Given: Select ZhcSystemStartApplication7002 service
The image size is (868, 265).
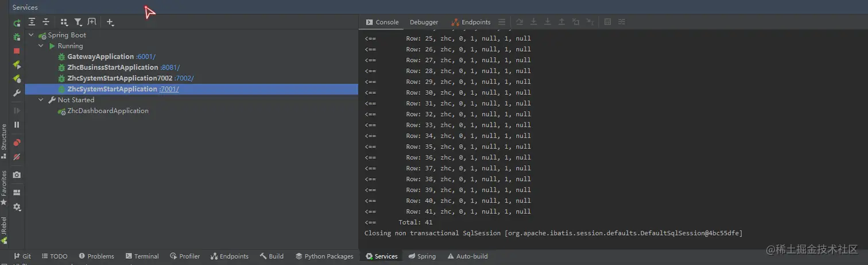Looking at the screenshot, I should tap(120, 78).
